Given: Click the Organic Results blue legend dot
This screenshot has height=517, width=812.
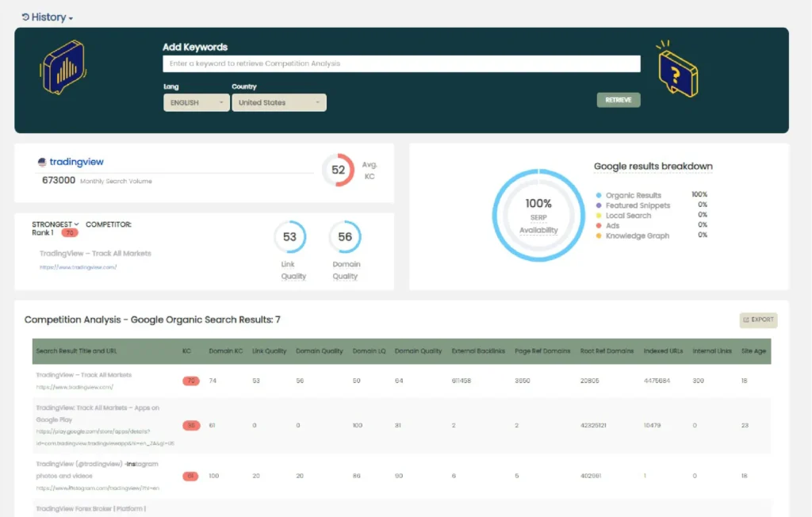Looking at the screenshot, I should tap(599, 195).
